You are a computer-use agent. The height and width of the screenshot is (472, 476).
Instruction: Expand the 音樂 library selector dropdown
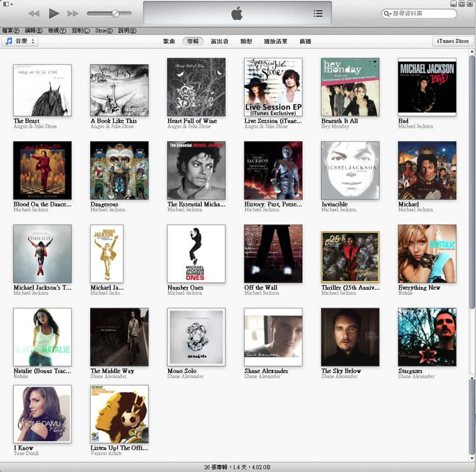coord(20,41)
